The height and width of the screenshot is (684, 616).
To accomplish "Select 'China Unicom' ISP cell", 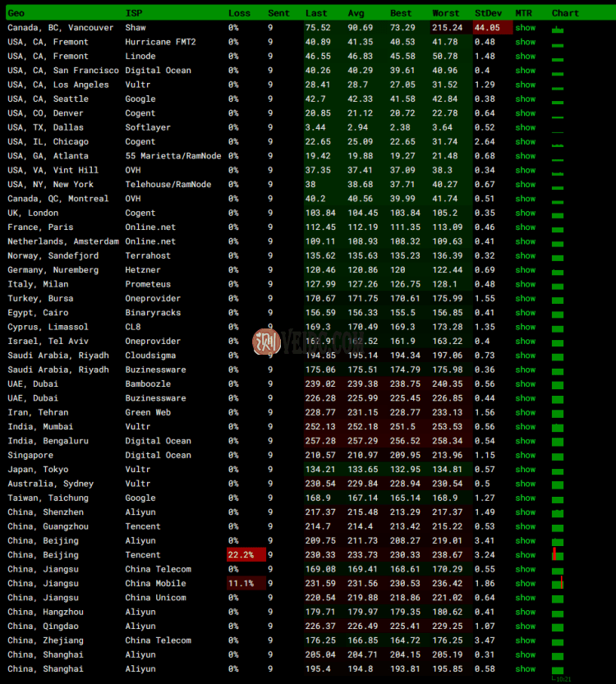I will tap(156, 598).
